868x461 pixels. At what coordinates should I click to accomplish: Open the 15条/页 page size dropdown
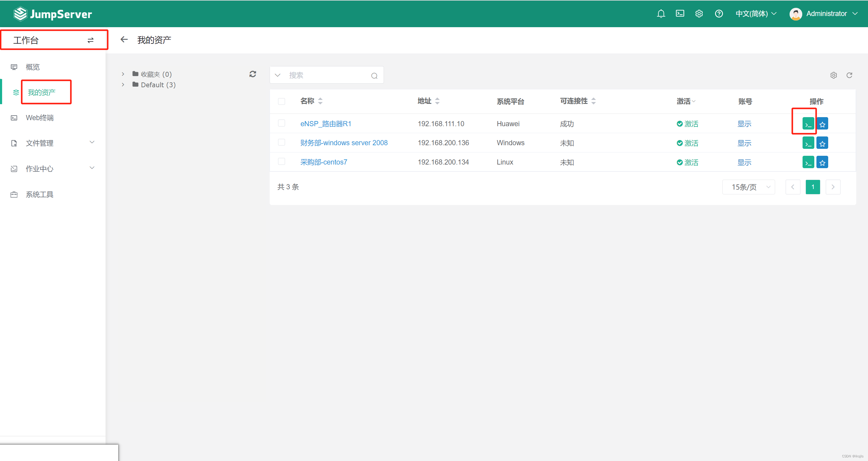coord(748,187)
